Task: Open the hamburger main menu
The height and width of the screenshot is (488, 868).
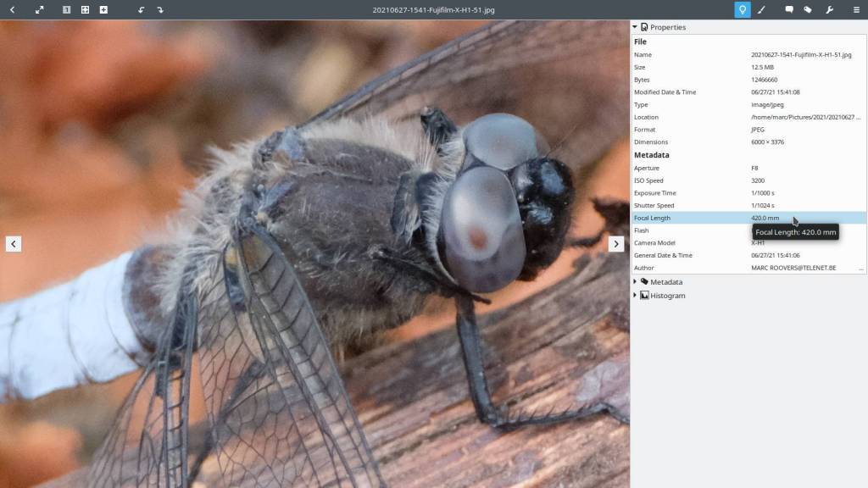Action: 856,9
